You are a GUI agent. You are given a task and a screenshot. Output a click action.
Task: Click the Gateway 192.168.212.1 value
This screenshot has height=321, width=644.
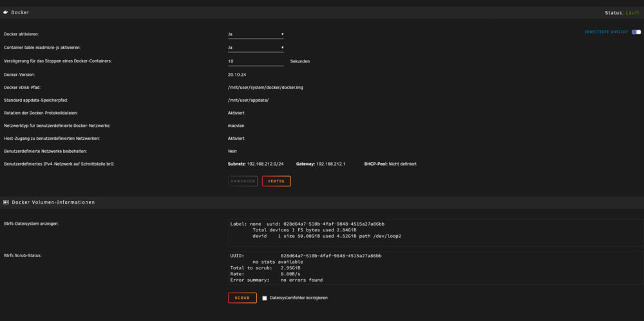point(320,164)
